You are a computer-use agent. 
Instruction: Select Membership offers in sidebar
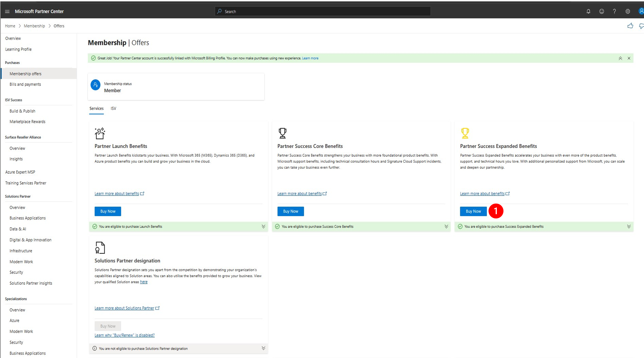click(x=39, y=74)
